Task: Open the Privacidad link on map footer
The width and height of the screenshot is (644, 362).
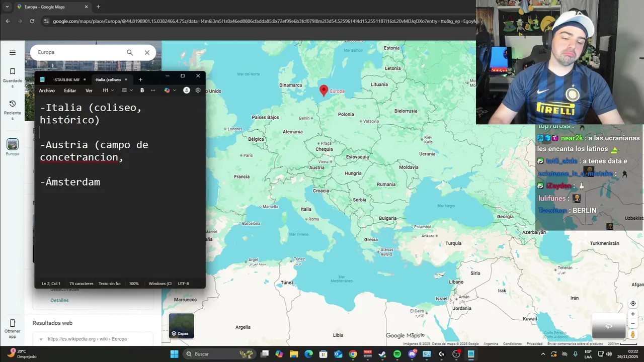Action: coord(534,344)
